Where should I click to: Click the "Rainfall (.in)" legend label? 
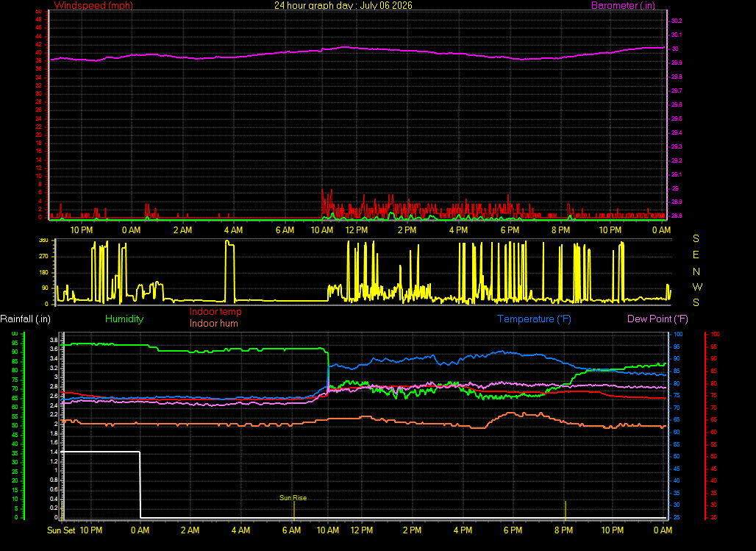coord(25,319)
